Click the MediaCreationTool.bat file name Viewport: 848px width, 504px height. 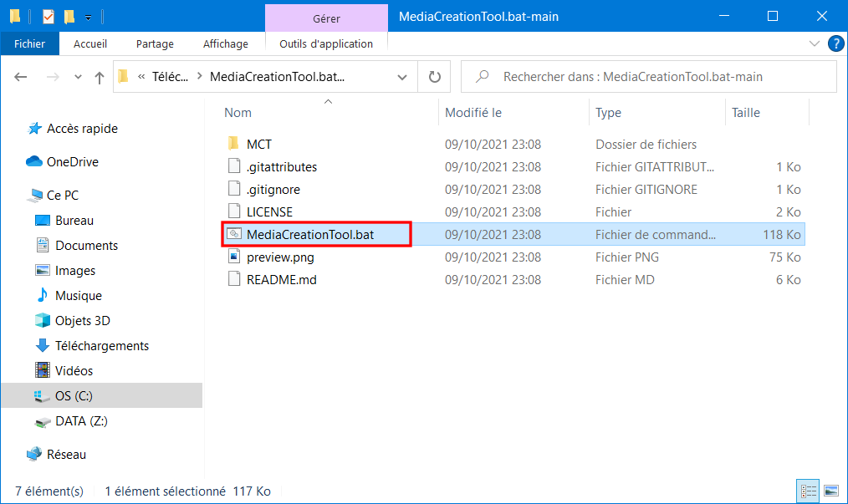click(310, 235)
